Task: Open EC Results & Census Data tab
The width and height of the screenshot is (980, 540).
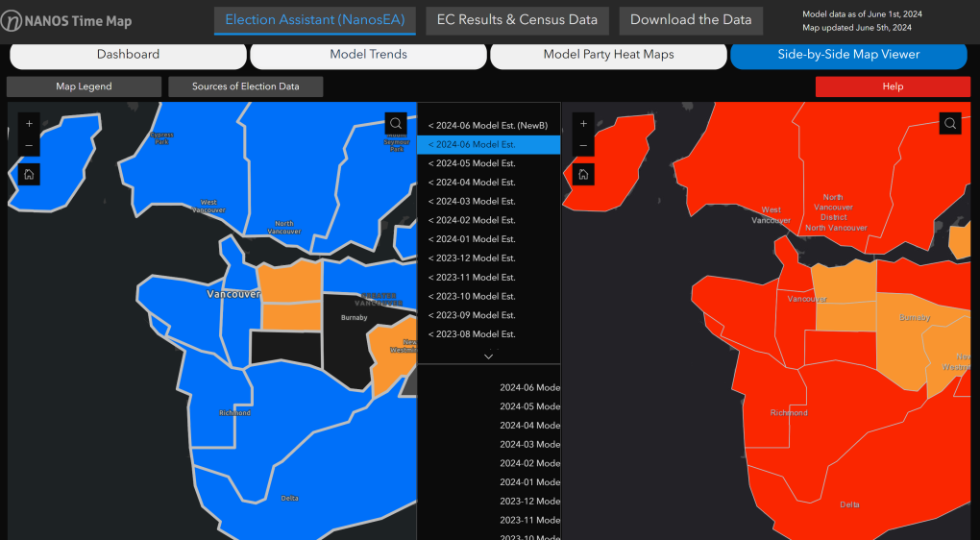Action: point(518,20)
